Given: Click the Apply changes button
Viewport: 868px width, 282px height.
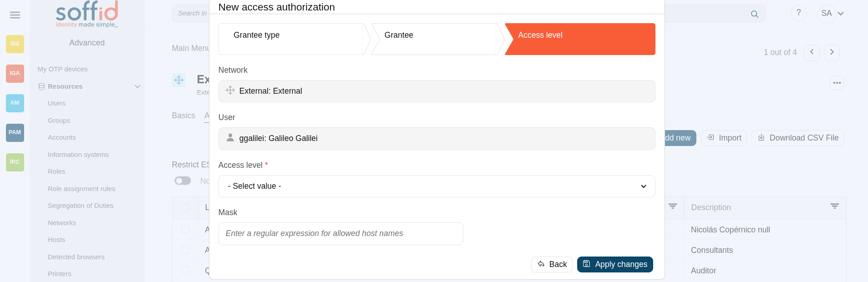Looking at the screenshot, I should 615,264.
